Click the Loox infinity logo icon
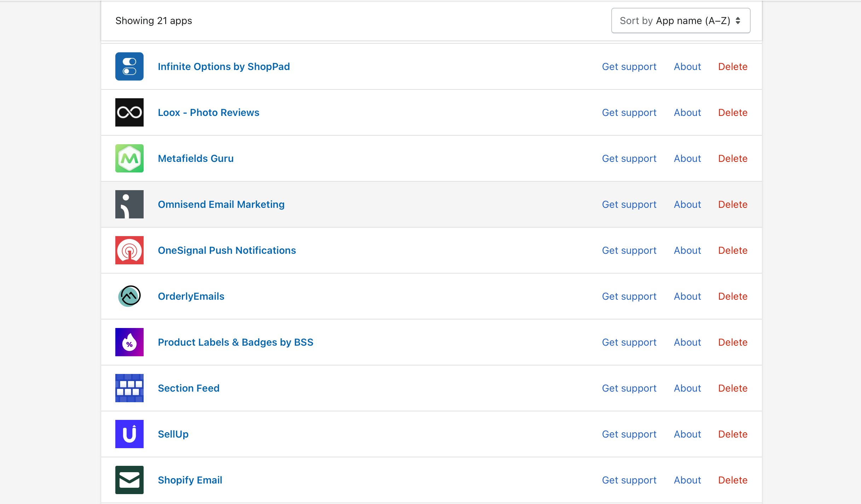The height and width of the screenshot is (504, 861). (x=129, y=112)
